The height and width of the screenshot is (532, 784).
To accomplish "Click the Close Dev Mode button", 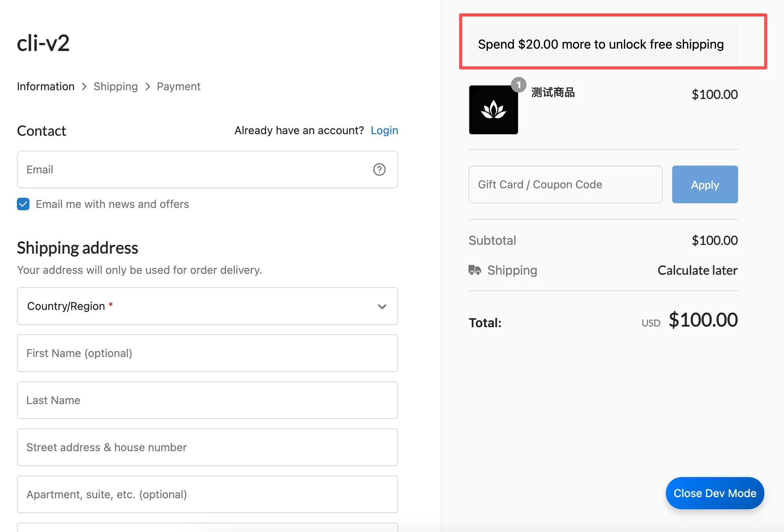I will coord(715,493).
